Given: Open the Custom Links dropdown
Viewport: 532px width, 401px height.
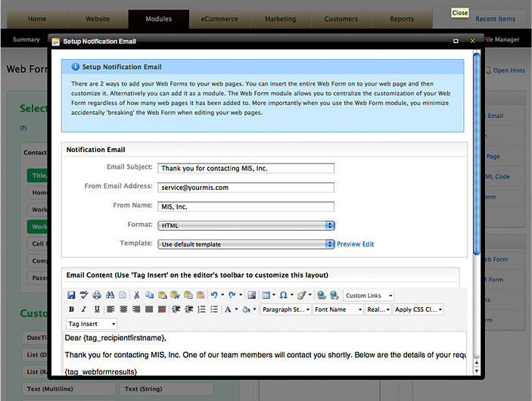Looking at the screenshot, I should click(x=369, y=296).
